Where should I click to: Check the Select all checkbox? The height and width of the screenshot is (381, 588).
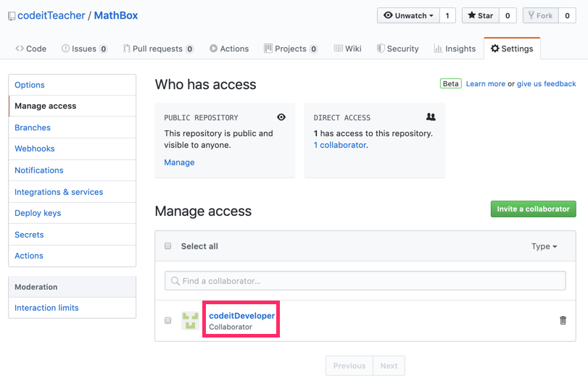(168, 246)
